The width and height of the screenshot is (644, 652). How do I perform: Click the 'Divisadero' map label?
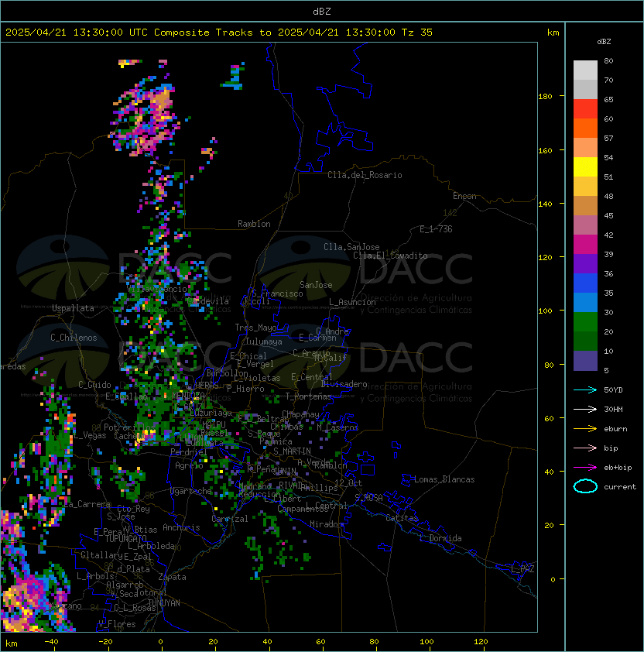coord(344,384)
